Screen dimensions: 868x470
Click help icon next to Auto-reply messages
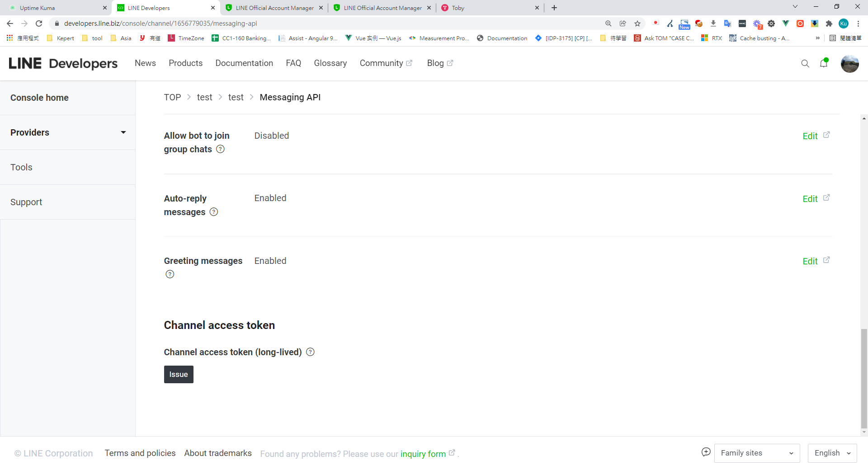[214, 212]
